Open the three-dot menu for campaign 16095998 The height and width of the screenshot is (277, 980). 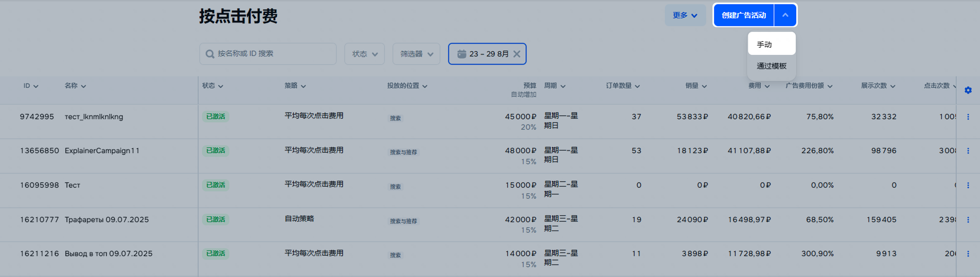coord(968,186)
